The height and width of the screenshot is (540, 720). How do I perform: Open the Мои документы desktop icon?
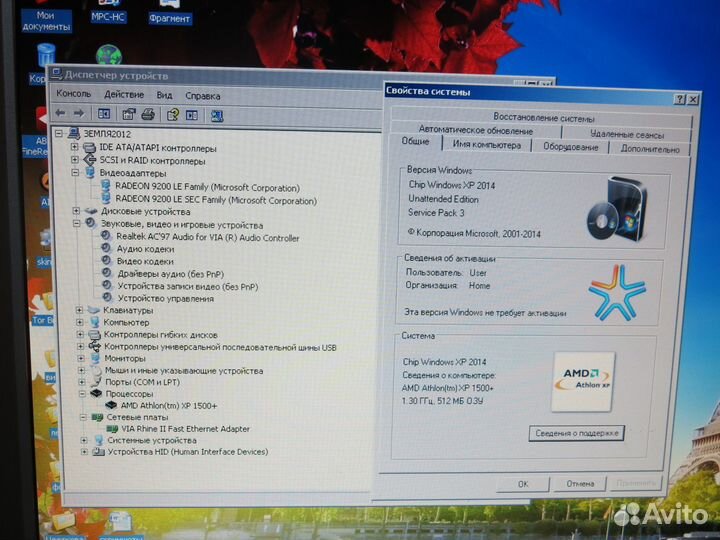pos(45,20)
